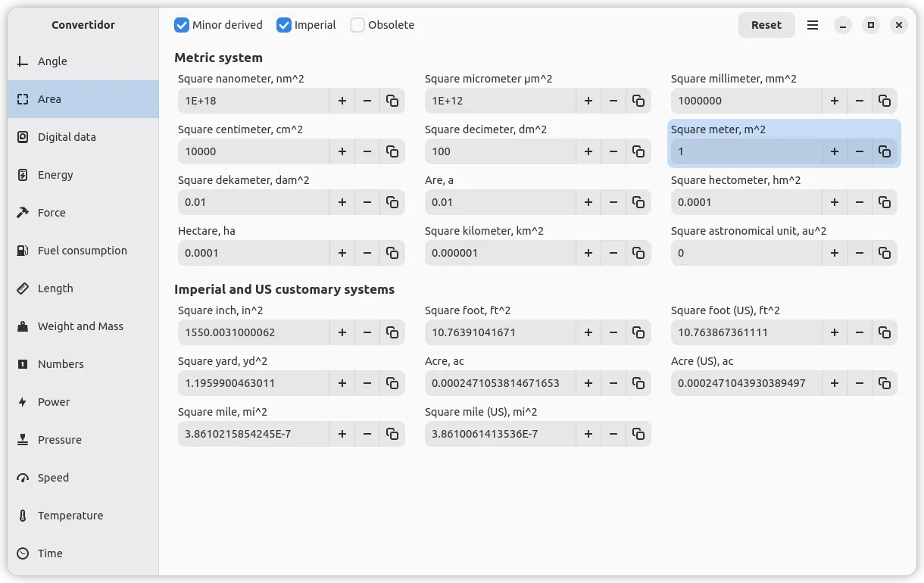924x583 pixels.
Task: Decrease the Square yard value
Action: (367, 383)
